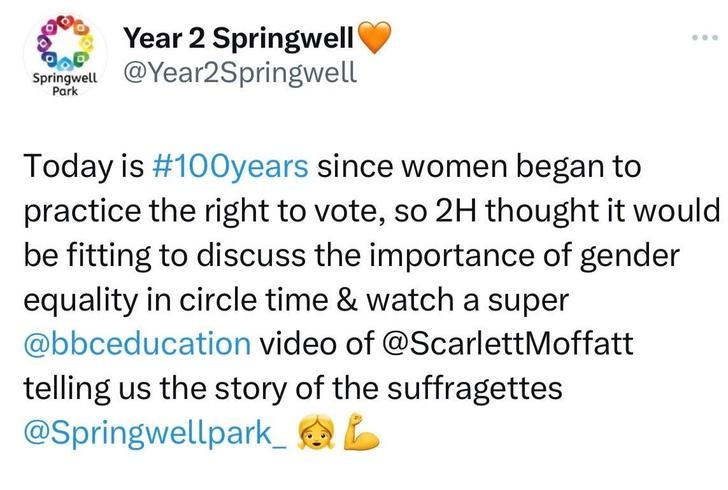Viewport: 728px width, 490px height.
Task: Open the Springwell Park profile picture
Action: (x=64, y=55)
